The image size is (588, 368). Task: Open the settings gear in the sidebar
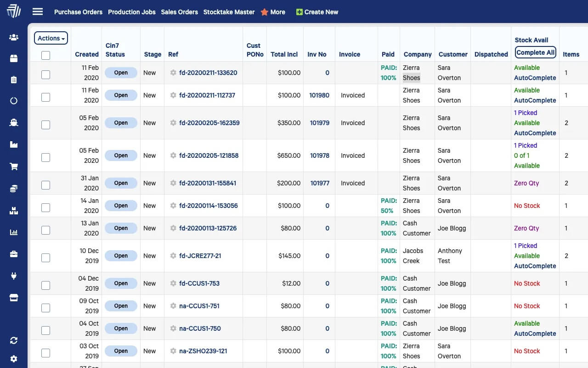click(14, 359)
